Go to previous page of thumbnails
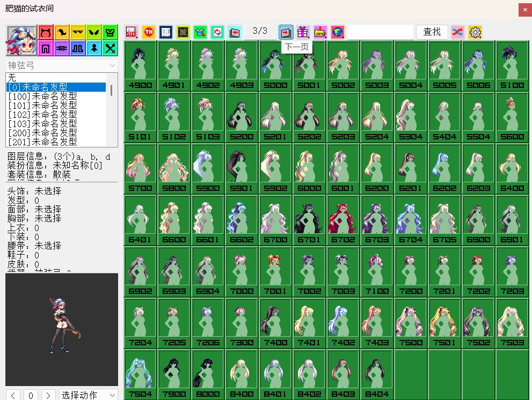This screenshot has height=400, width=532. click(x=235, y=32)
